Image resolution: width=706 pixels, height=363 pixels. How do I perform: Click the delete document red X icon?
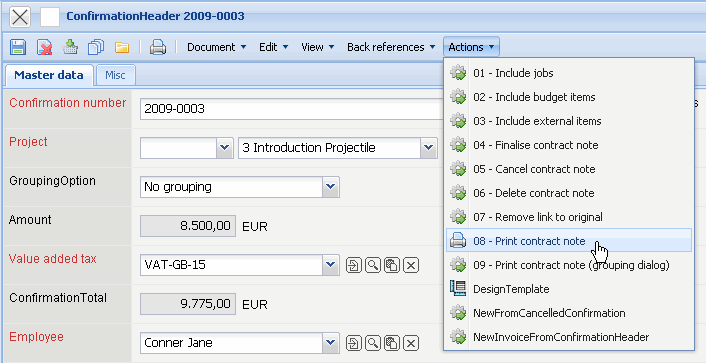[x=44, y=47]
